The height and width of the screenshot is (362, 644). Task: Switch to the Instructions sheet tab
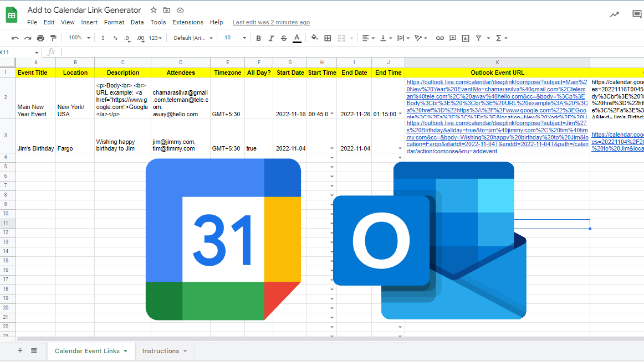tap(164, 351)
